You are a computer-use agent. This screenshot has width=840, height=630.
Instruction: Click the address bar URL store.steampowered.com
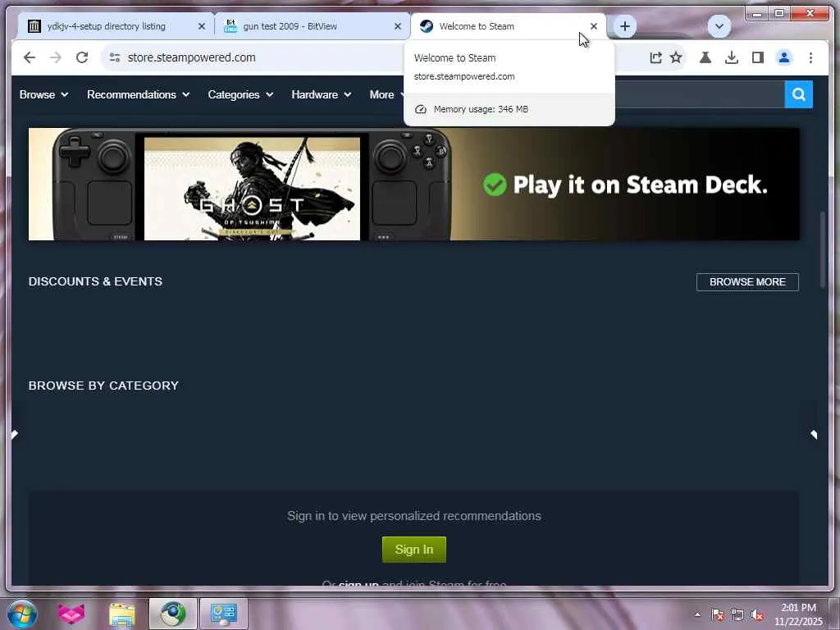191,57
